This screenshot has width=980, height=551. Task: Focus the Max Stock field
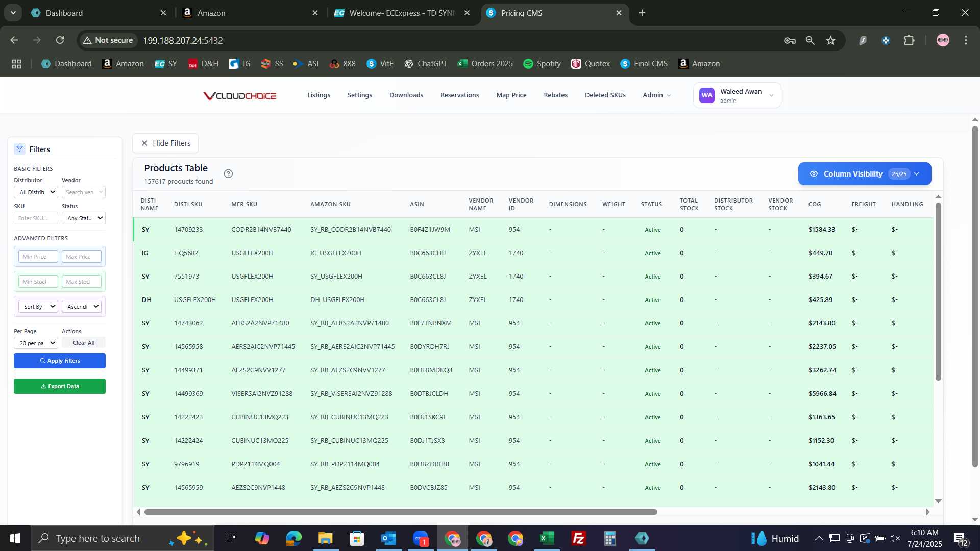(82, 282)
